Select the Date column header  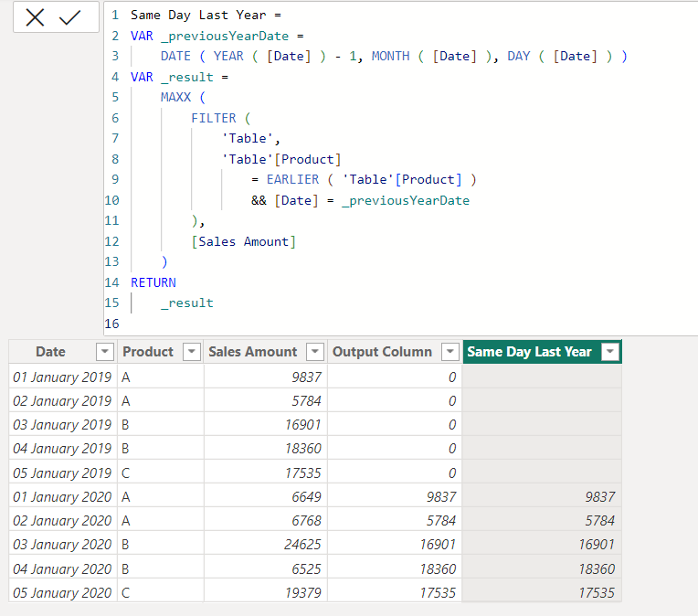51,352
